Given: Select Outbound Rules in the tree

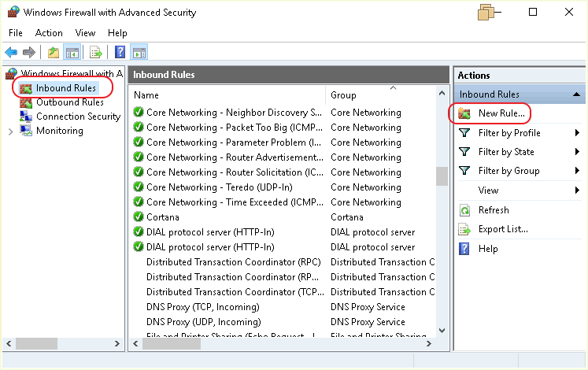Looking at the screenshot, I should tap(69, 102).
